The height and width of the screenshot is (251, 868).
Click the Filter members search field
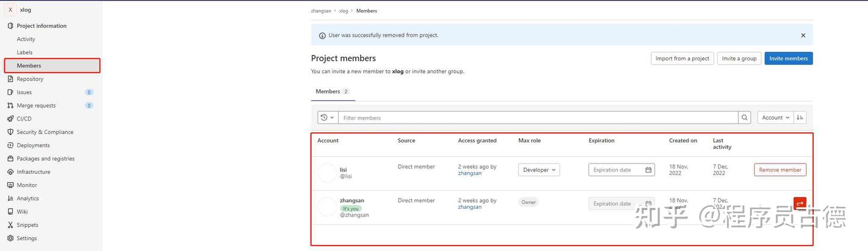pos(538,118)
